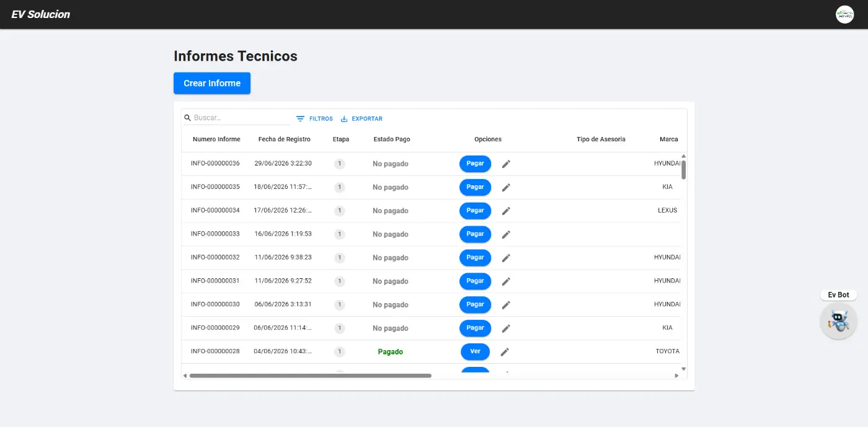The image size is (868, 427).
Task: Select the cell INFO-000000035
Action: point(215,187)
